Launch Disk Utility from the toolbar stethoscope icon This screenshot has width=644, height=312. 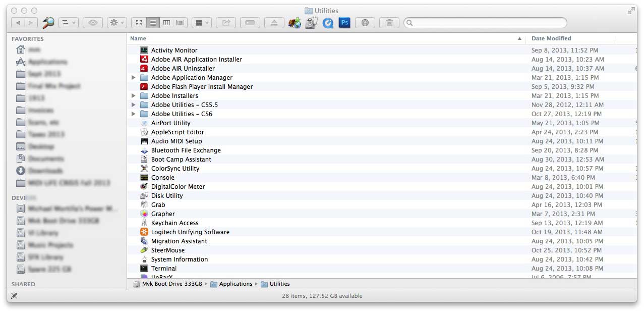[312, 23]
